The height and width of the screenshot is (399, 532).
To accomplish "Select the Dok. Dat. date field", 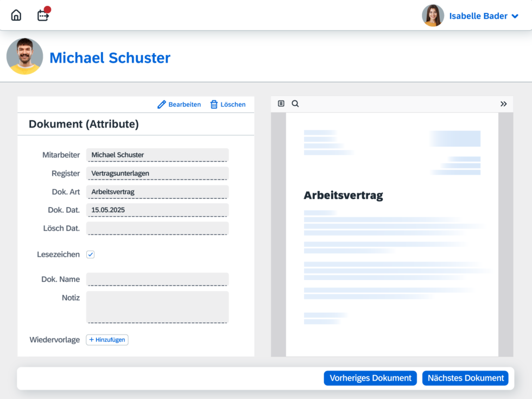I will 157,210.
